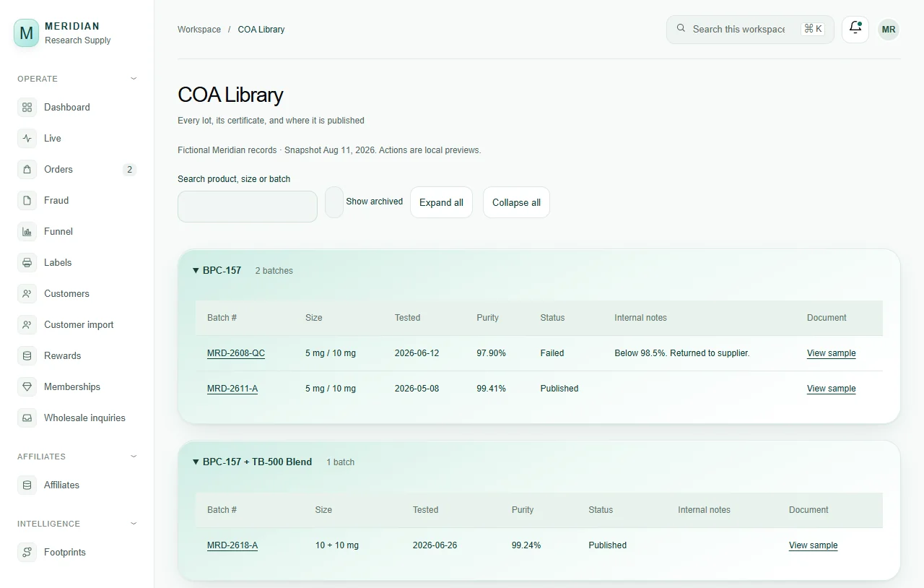Collapse the BPC-157 batch group
The height and width of the screenshot is (588, 924).
pyautogui.click(x=196, y=271)
